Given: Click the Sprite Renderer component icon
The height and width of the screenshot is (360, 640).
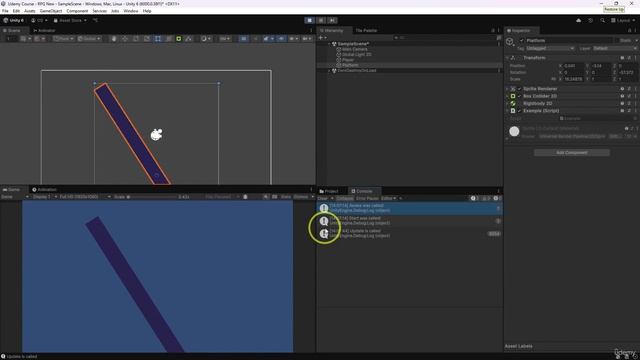Looking at the screenshot, I should (513, 89).
